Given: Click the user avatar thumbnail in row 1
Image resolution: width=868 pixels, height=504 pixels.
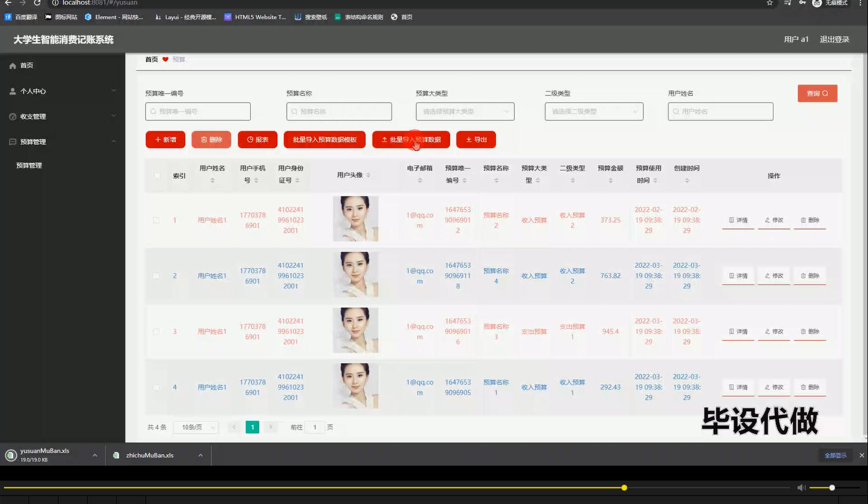Looking at the screenshot, I should [x=356, y=219].
